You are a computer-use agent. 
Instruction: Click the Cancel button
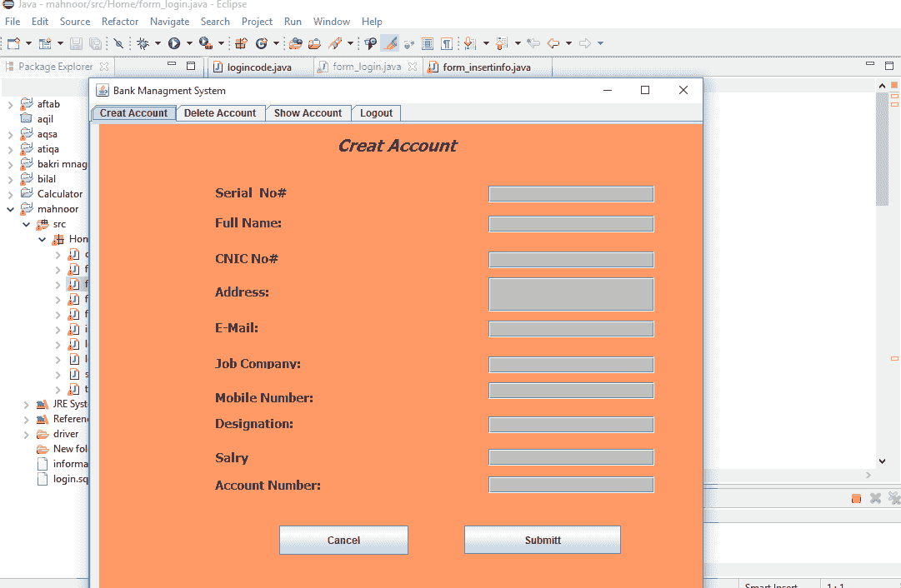click(343, 540)
